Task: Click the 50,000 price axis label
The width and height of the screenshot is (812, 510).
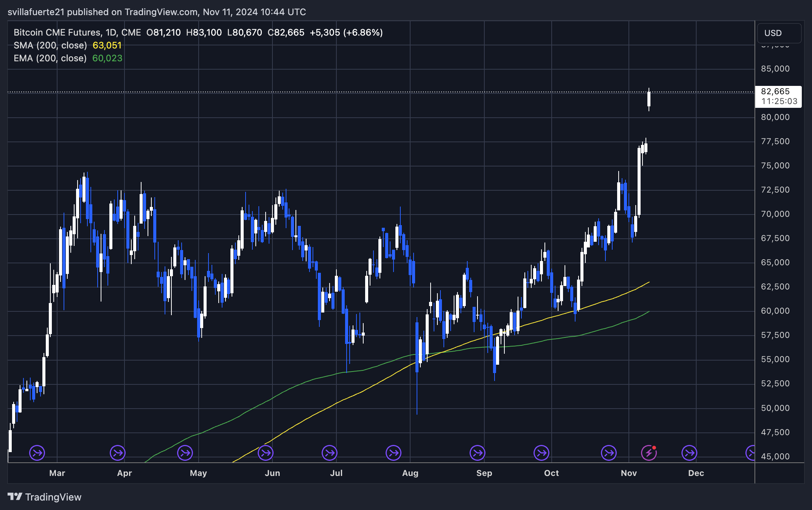Action: (x=775, y=408)
